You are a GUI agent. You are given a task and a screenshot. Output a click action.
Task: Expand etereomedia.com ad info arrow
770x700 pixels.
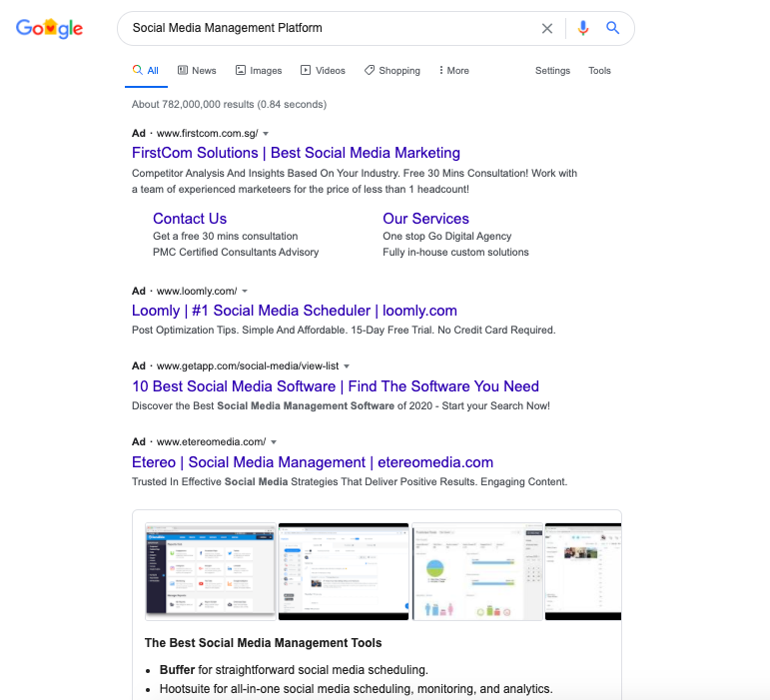pos(274,441)
